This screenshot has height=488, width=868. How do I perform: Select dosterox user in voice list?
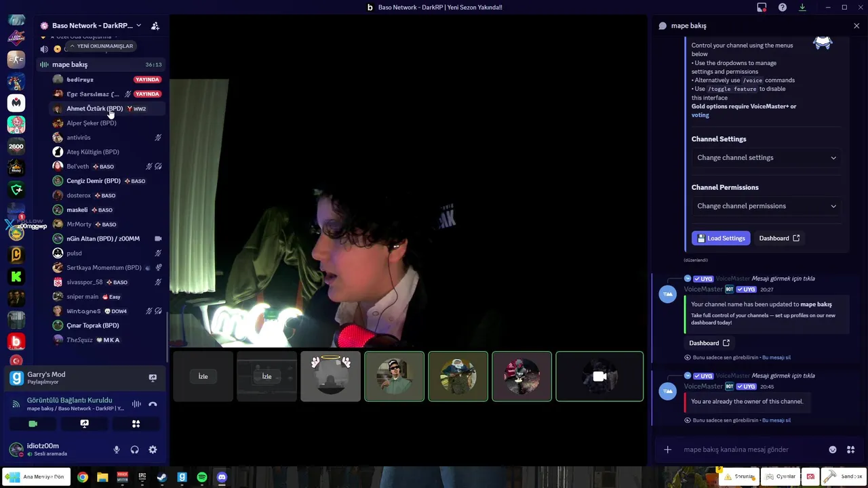click(107, 195)
